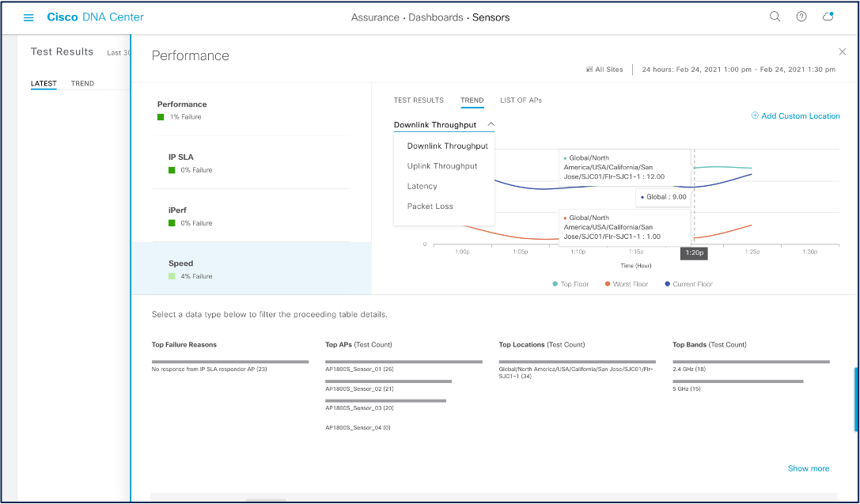Select the TREND tab in the Performance panel

[x=472, y=100]
